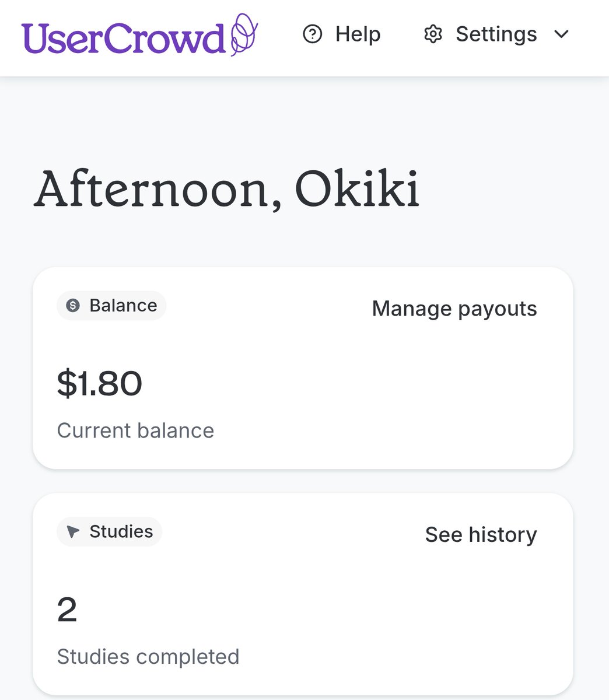Click the purple scribble logo mark

(244, 34)
